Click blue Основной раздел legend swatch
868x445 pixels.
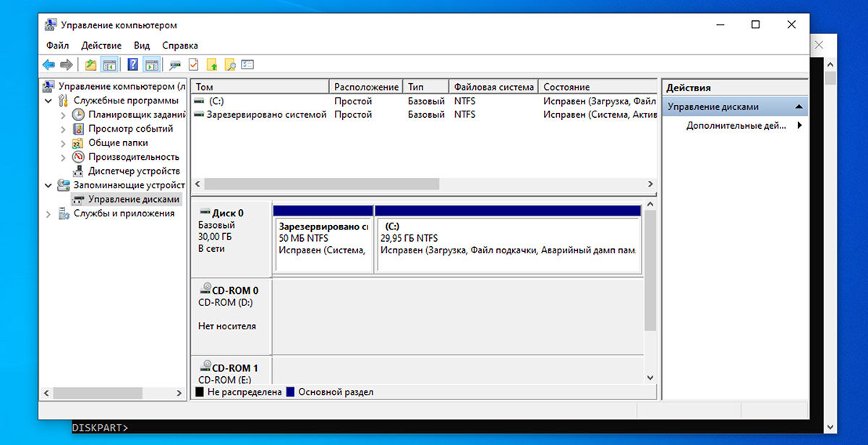click(291, 392)
